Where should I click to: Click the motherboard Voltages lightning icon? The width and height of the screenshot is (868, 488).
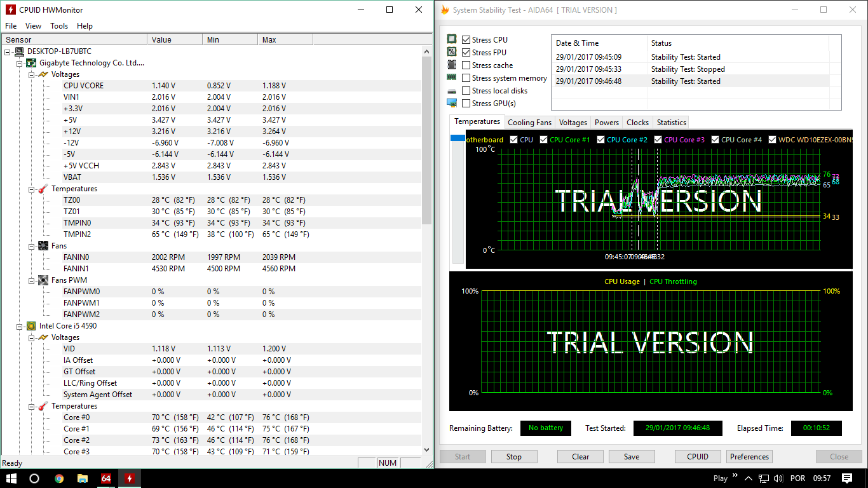[x=43, y=74]
